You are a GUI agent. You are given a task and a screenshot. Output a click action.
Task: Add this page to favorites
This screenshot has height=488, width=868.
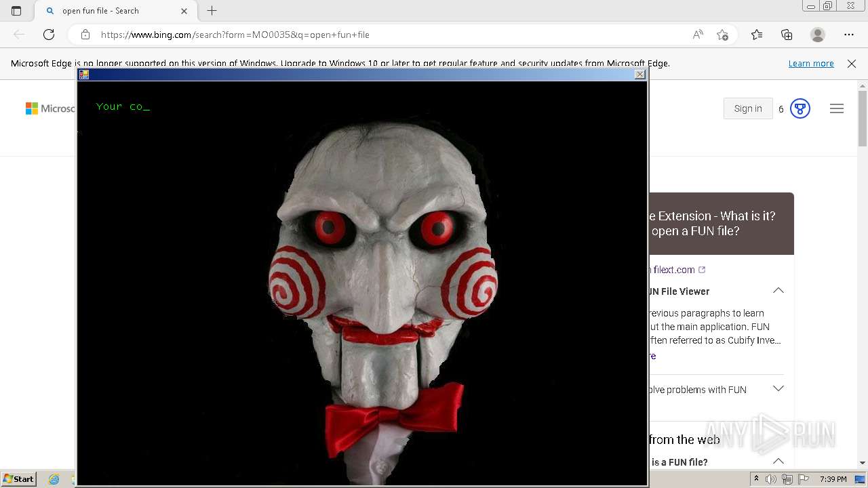[x=722, y=35]
